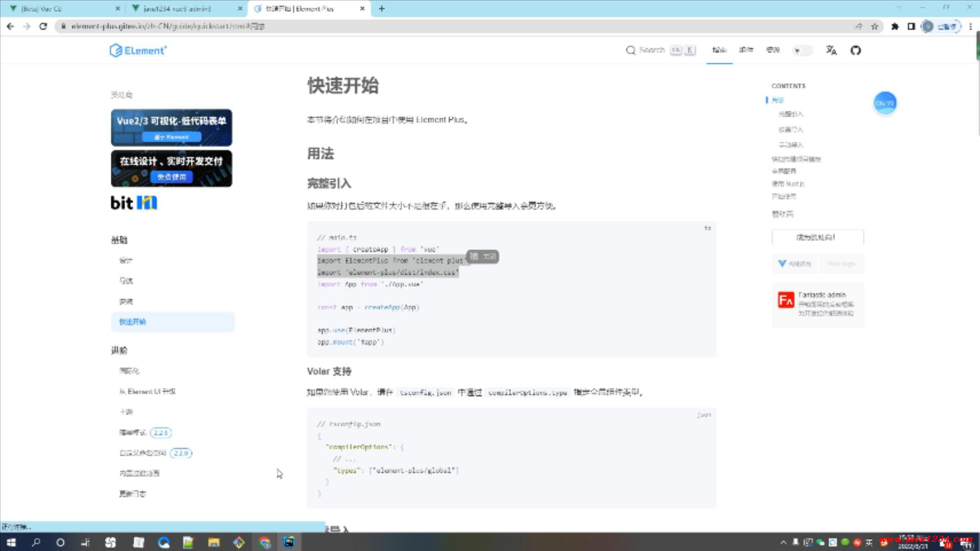This screenshot has height=551, width=980.
Task: Click the blue floating circle badge
Action: tap(885, 103)
